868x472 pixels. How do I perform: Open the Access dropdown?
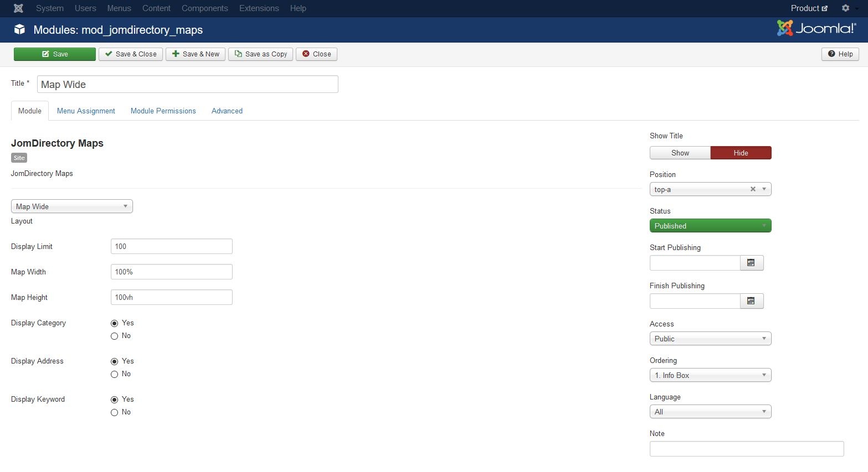coord(710,339)
